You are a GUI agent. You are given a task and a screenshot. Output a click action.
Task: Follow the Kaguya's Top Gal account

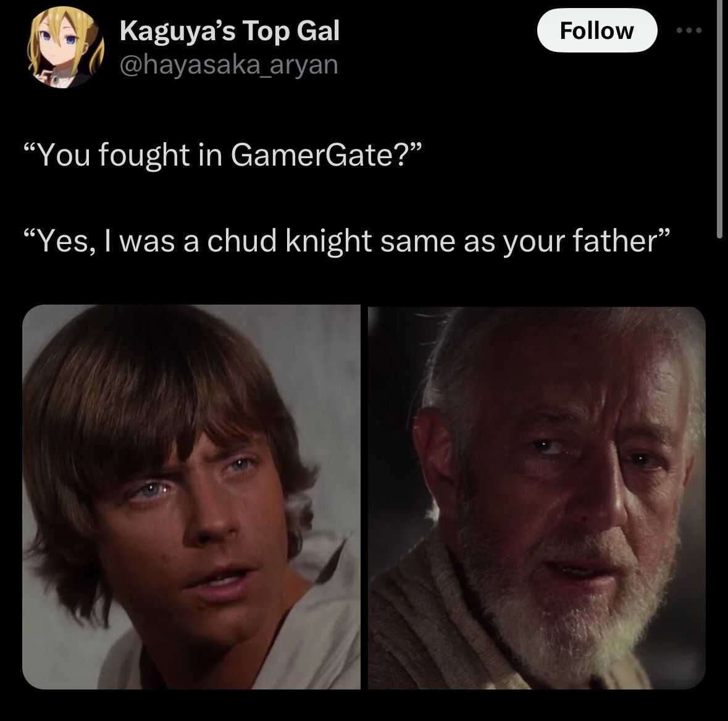[x=596, y=30]
